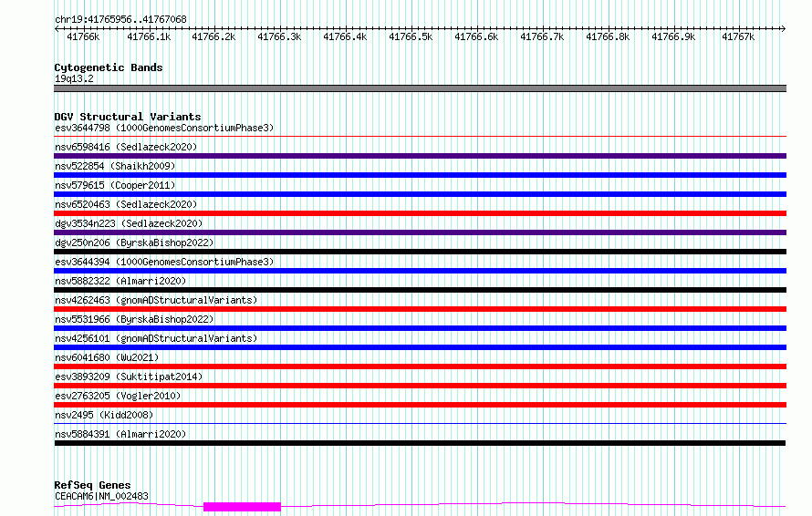Click the 41766.3k ruler tick label

pyautogui.click(x=279, y=36)
